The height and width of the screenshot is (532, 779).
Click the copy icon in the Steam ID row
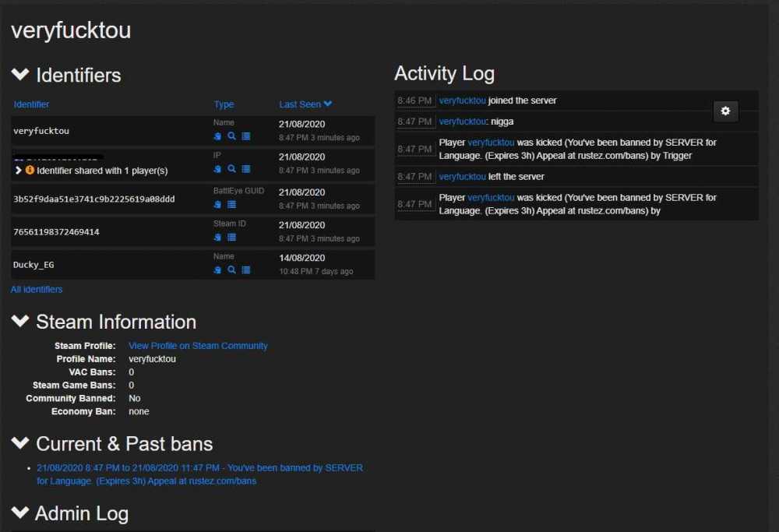pos(218,238)
